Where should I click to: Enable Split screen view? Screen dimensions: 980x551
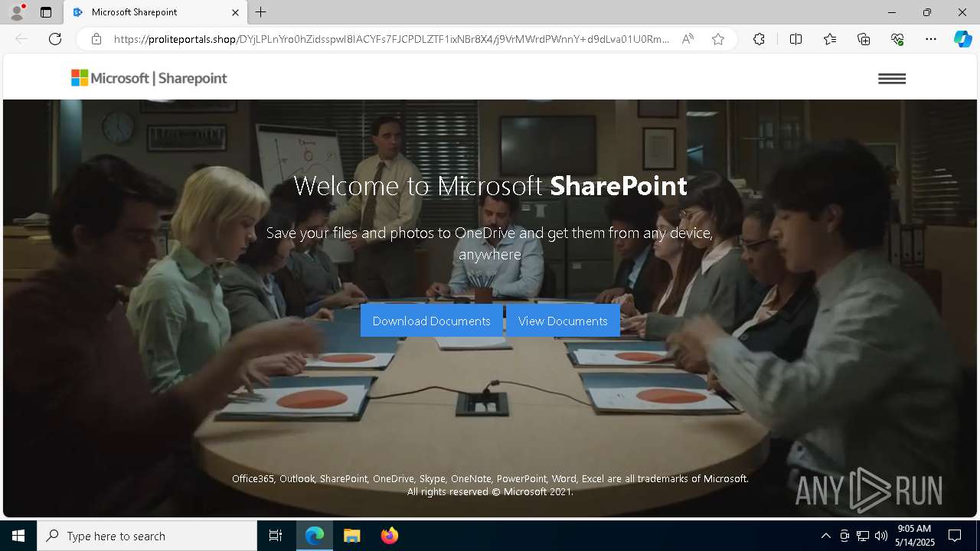795,39
